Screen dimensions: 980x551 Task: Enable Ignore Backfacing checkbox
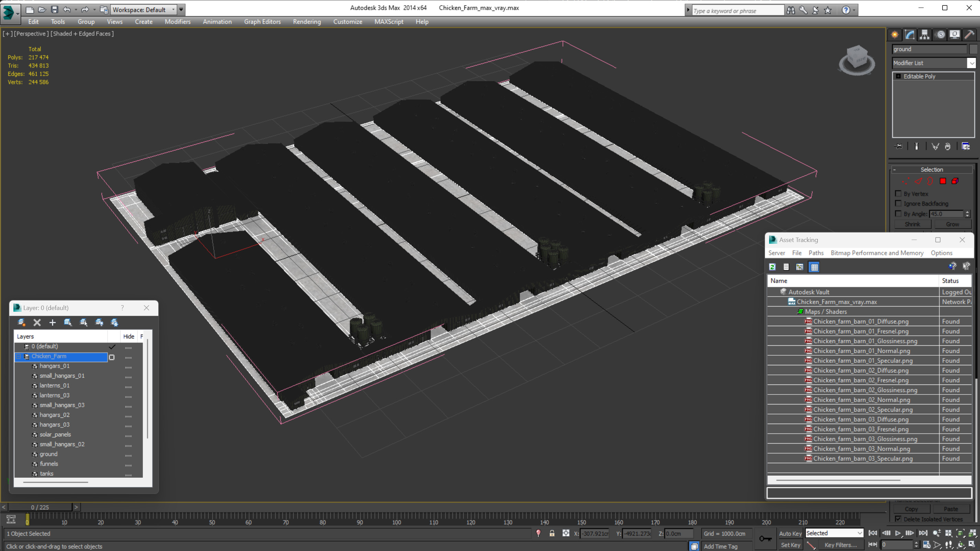tap(898, 204)
